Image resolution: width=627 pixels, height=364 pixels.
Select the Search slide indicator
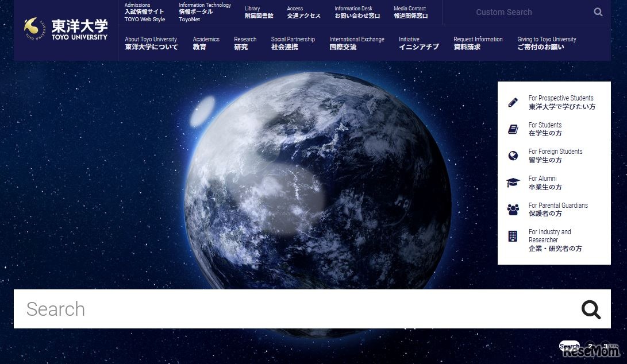(x=569, y=346)
